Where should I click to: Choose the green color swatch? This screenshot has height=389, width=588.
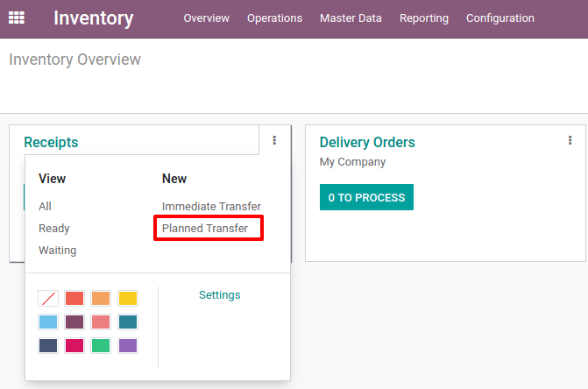pos(101,345)
